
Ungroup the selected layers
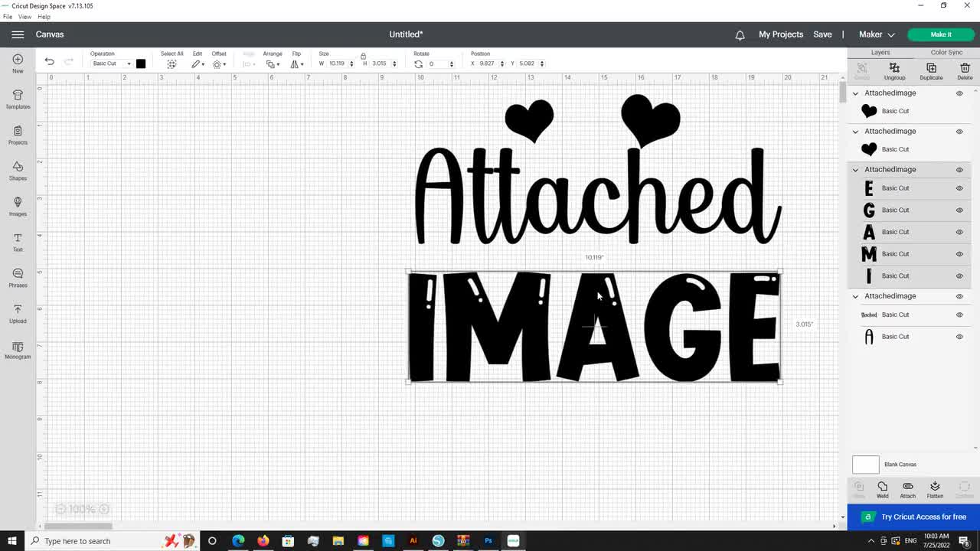click(894, 72)
